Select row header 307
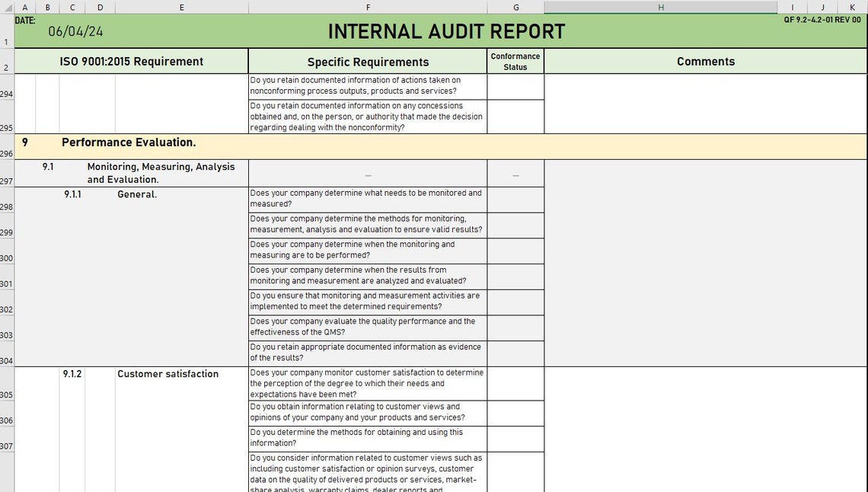The width and height of the screenshot is (868, 492). pos(7,439)
